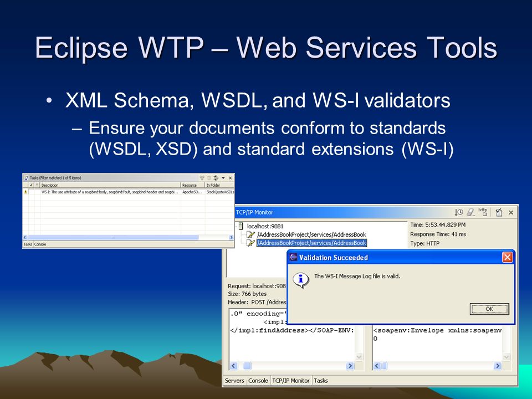Select the WS-I soapbind use attribute task row
532x399 pixels.
coord(128,192)
